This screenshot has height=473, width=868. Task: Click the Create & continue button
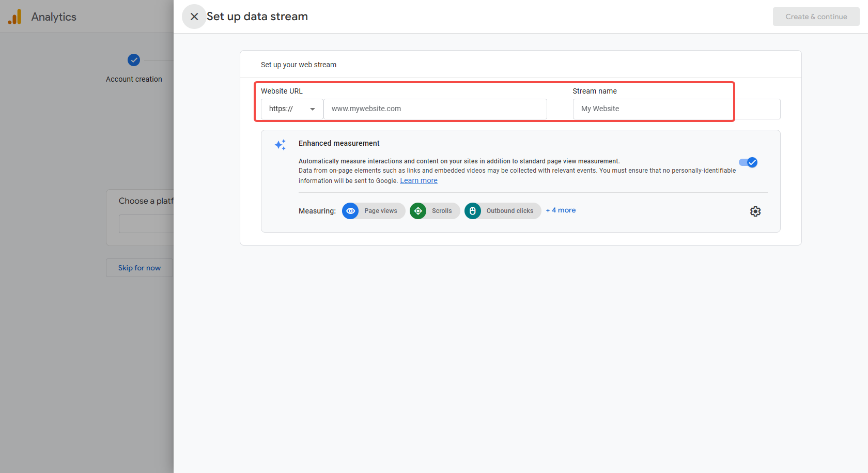[x=816, y=17]
